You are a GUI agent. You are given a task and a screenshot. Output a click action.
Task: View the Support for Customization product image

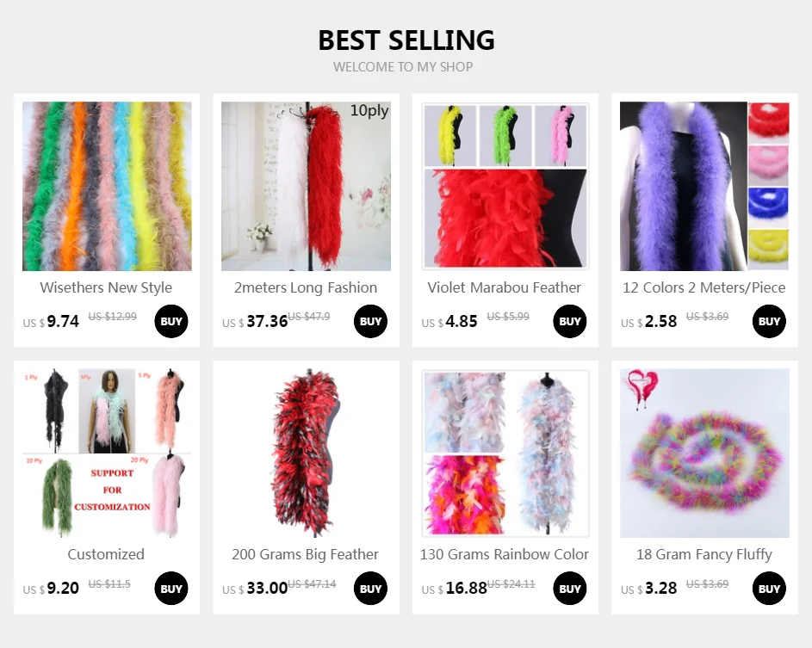coord(107,454)
